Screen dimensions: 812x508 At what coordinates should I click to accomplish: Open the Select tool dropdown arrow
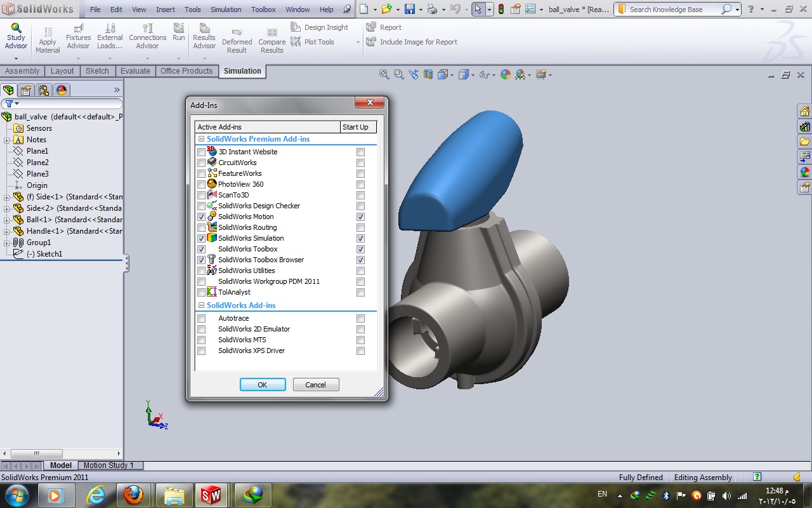pyautogui.click(x=489, y=10)
